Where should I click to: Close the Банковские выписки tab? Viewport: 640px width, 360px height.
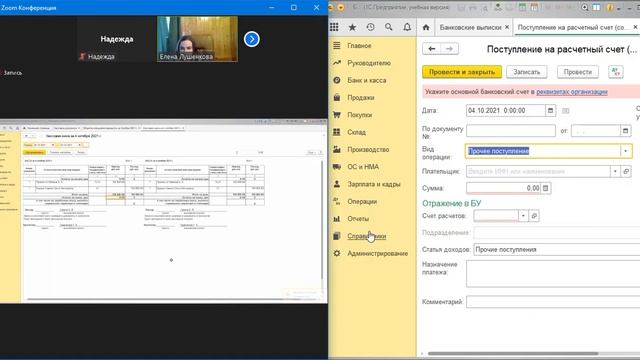507,27
